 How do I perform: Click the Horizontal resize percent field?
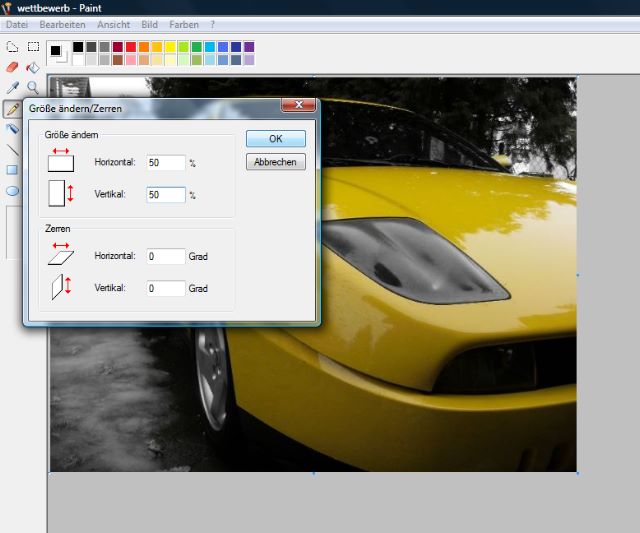coord(166,162)
